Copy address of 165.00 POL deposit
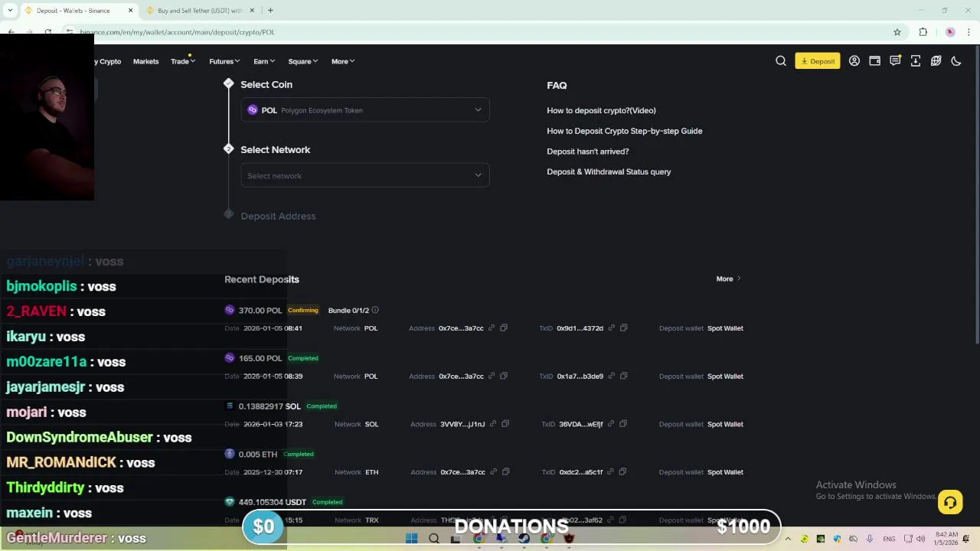 [x=504, y=377]
